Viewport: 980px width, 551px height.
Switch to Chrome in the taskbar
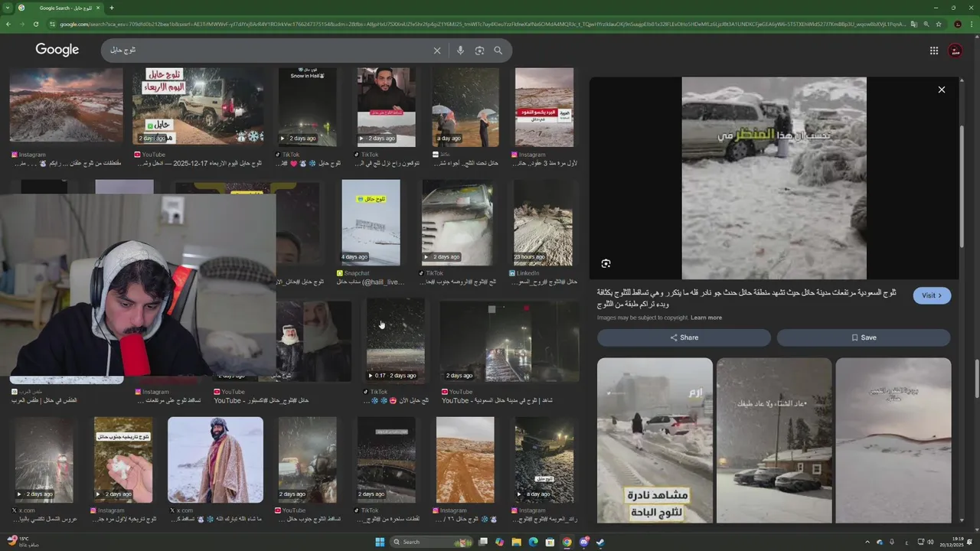pos(567,542)
